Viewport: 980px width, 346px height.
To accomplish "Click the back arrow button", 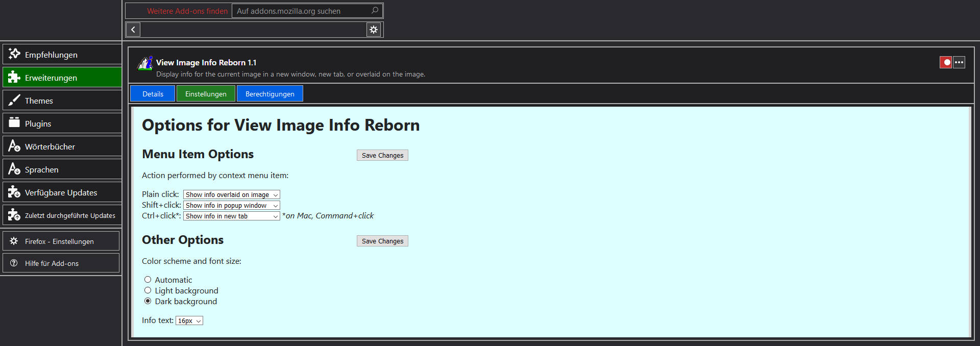I will (x=133, y=30).
